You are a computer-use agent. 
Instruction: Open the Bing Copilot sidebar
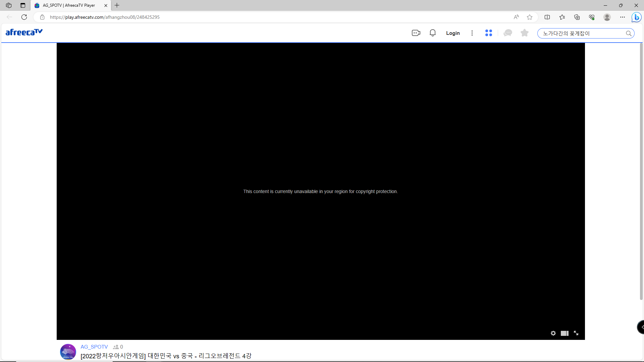(636, 17)
